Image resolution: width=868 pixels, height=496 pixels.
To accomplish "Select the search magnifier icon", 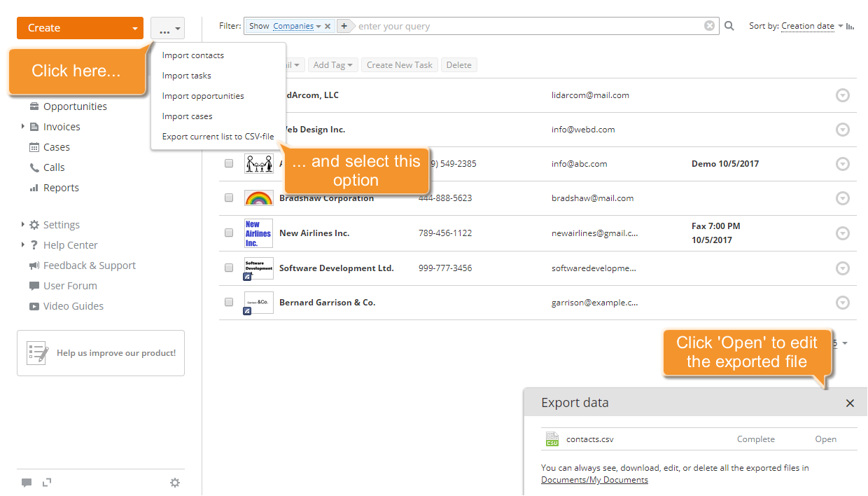I will point(728,25).
